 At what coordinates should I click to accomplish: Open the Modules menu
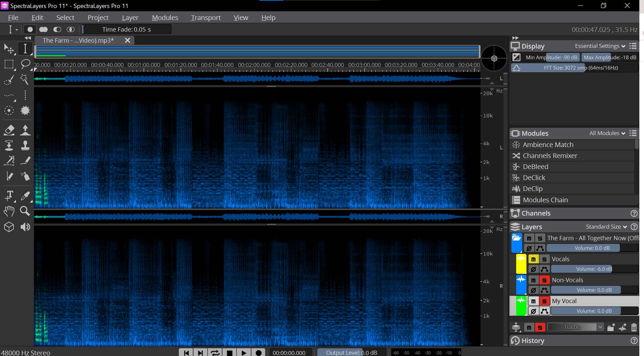tap(165, 17)
